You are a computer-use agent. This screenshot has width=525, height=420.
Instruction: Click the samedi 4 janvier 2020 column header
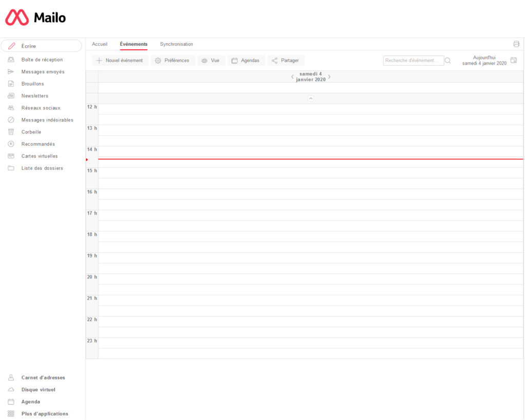point(311,77)
